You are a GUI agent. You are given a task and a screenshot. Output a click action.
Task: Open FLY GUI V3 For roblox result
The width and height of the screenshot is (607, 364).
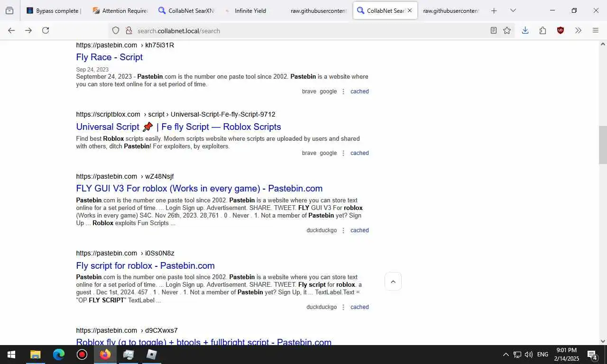pyautogui.click(x=199, y=188)
